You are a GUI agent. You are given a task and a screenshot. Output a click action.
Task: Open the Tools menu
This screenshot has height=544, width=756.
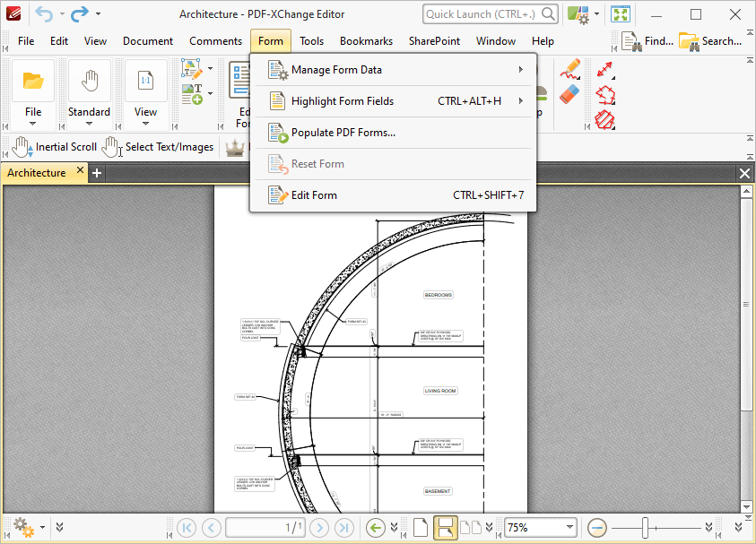311,41
